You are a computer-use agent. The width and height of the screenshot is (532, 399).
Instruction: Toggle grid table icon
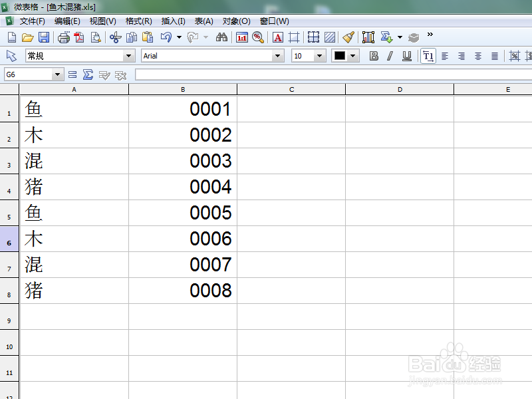(313, 37)
